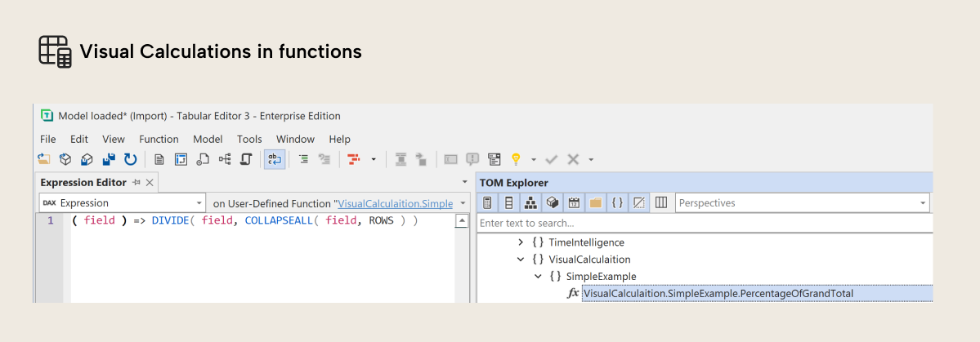Click the gray checkmark Accept changes icon
Screen dimensions: 980x342
click(x=552, y=159)
